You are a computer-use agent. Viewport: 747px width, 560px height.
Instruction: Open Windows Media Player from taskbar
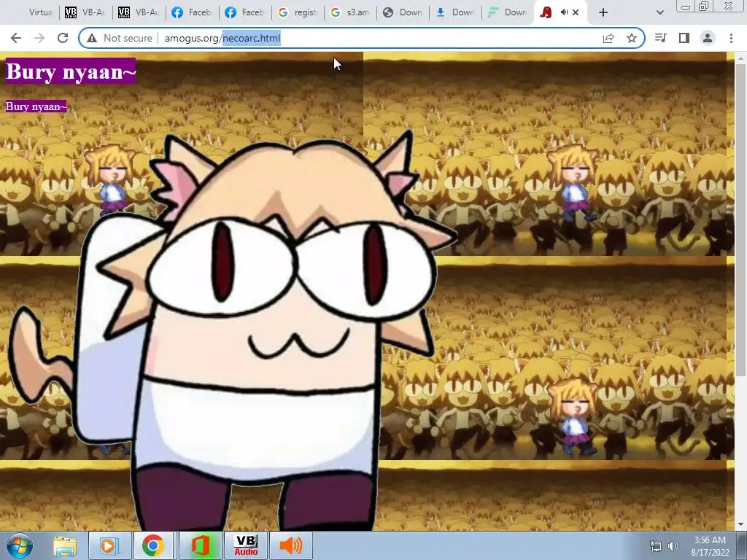109,545
